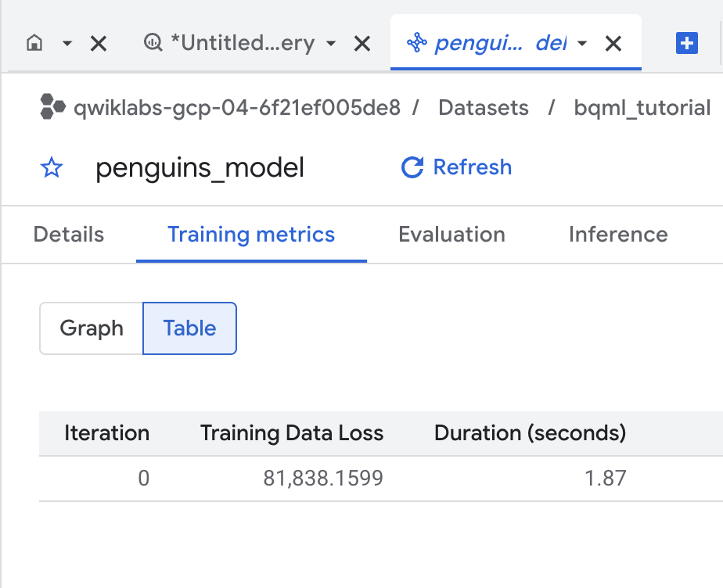Viewport: 723px width, 588px height.
Task: Open the Details tab
Action: tap(67, 235)
